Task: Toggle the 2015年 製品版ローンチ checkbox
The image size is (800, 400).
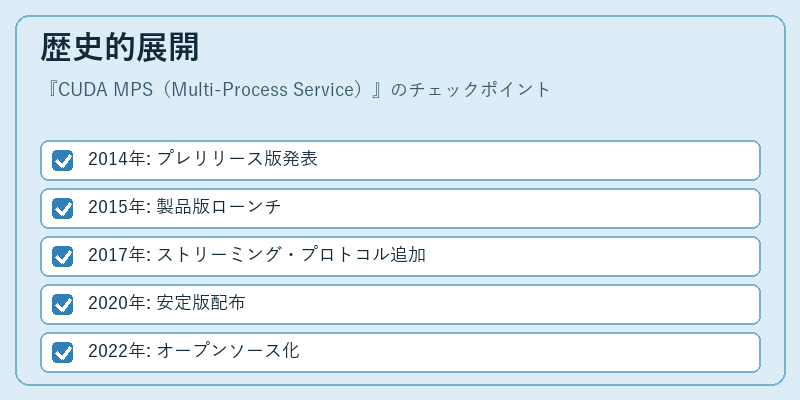Action: [x=62, y=208]
